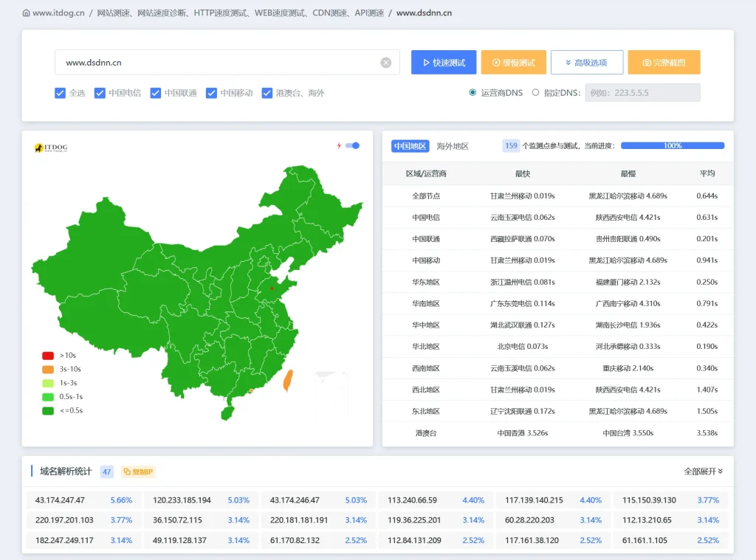
Task: Start the 慢速测试 slow test
Action: 513,63
